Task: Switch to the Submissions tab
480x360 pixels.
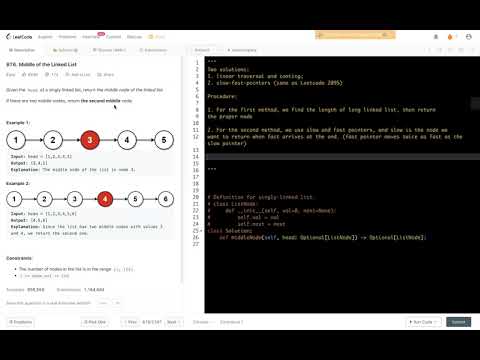Action: [x=153, y=50]
